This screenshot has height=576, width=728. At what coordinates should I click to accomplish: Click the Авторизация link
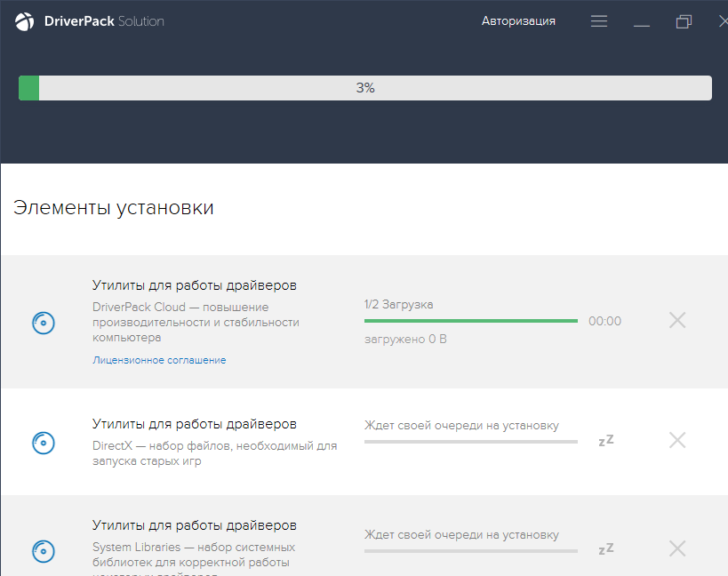tap(518, 21)
